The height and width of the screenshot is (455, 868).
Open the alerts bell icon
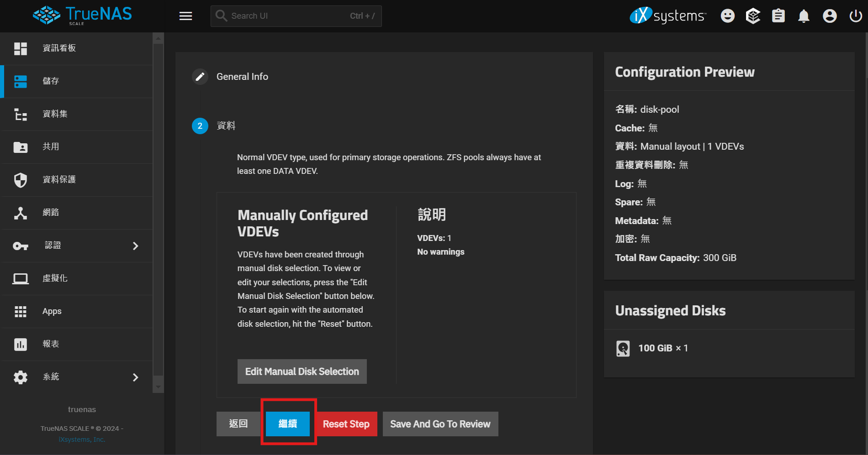tap(804, 16)
